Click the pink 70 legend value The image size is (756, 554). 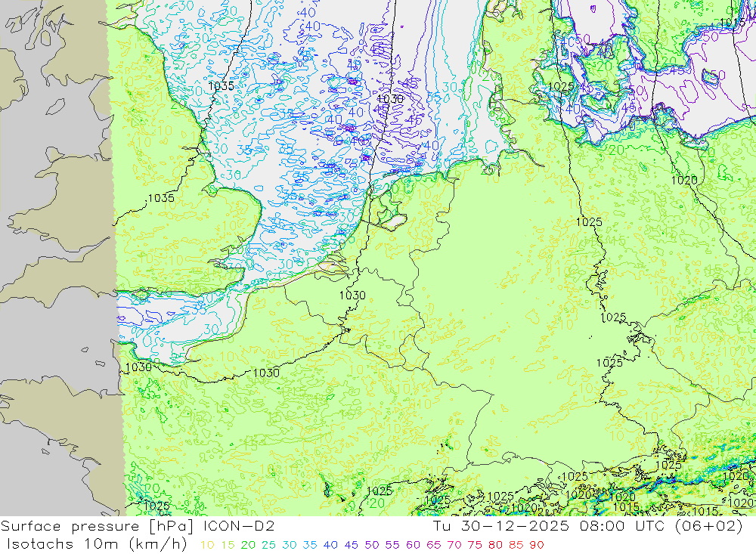click(x=454, y=546)
